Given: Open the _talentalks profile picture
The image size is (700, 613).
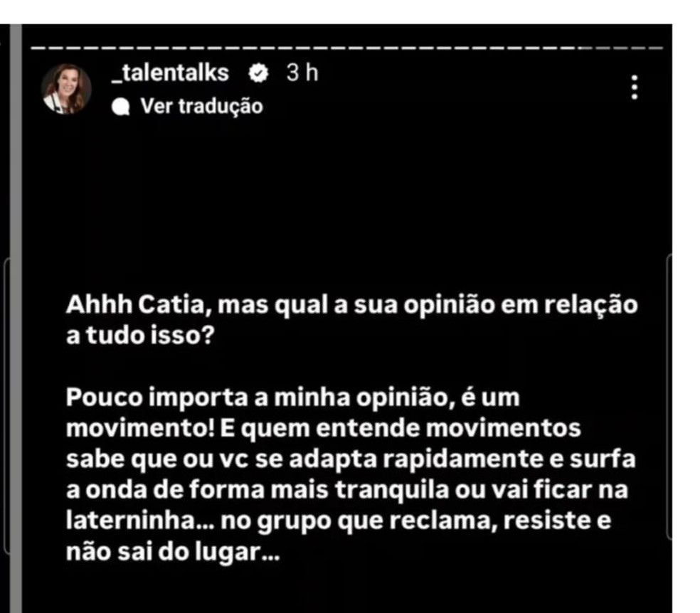Looking at the screenshot, I should 66,88.
